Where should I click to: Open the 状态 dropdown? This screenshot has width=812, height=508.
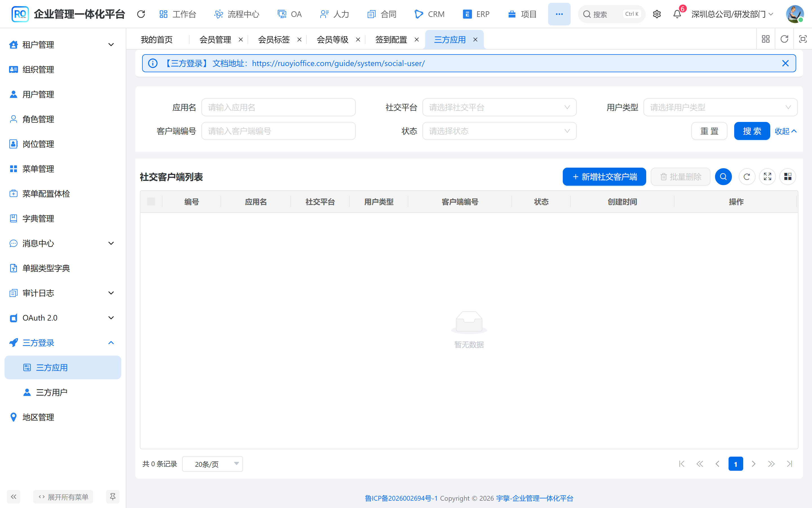coord(499,131)
